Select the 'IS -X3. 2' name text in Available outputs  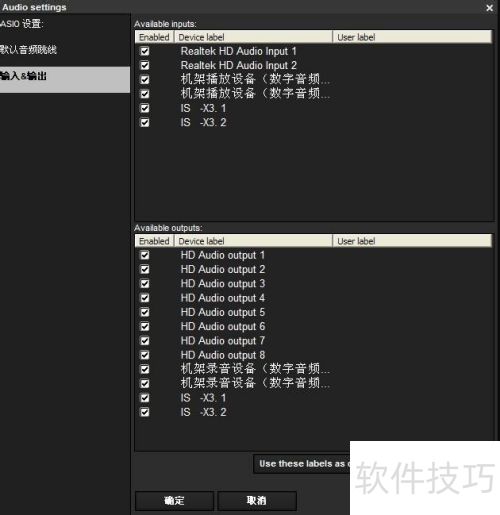point(203,412)
